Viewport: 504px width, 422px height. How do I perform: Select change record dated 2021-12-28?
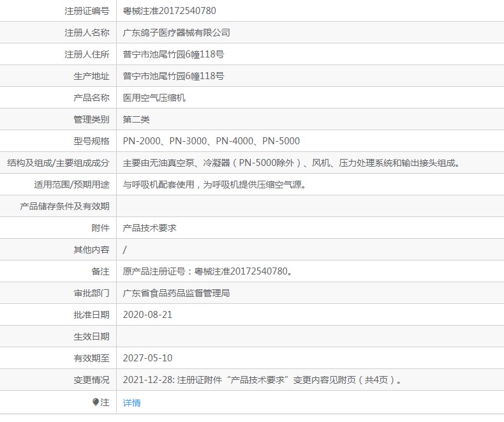(262, 380)
